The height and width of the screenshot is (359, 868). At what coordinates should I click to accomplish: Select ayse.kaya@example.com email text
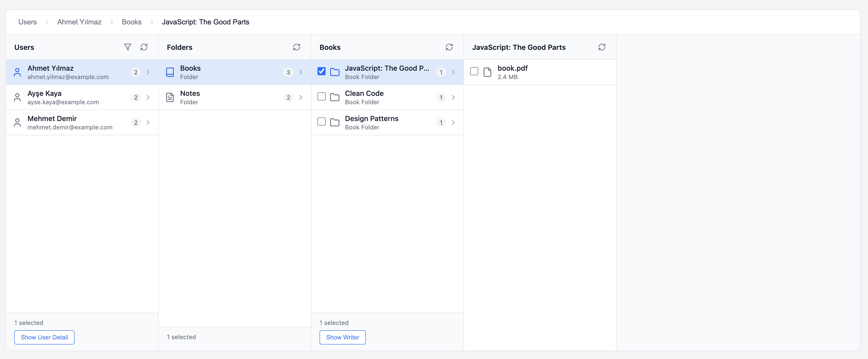[63, 102]
